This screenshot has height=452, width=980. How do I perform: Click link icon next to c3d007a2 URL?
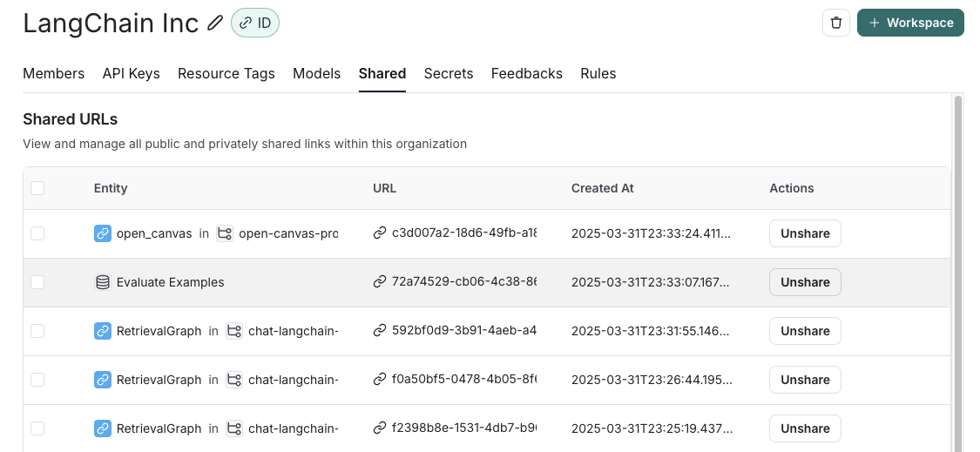[x=380, y=233]
